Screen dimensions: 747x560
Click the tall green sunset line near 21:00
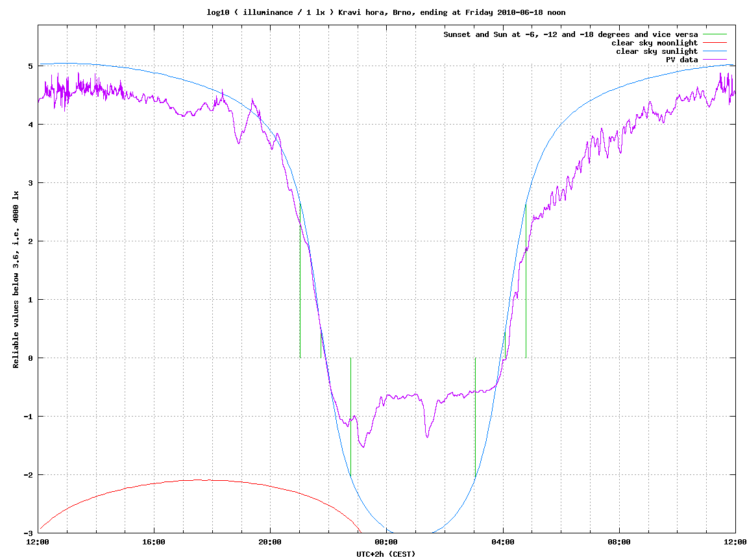tap(300, 281)
